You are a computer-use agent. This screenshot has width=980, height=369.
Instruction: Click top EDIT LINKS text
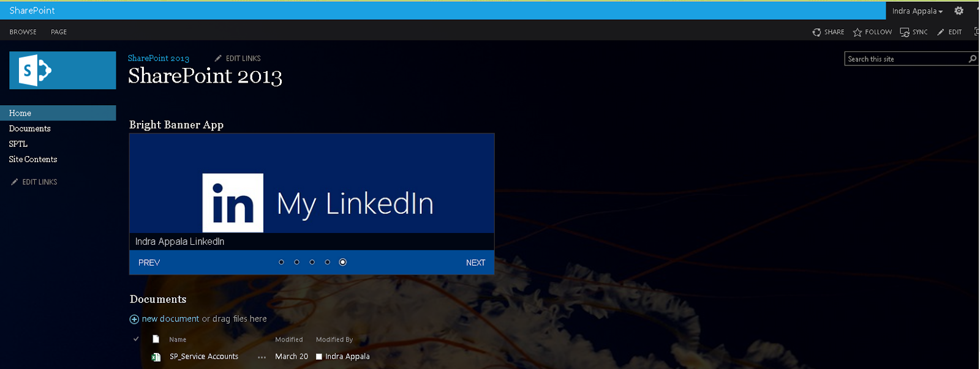click(243, 59)
